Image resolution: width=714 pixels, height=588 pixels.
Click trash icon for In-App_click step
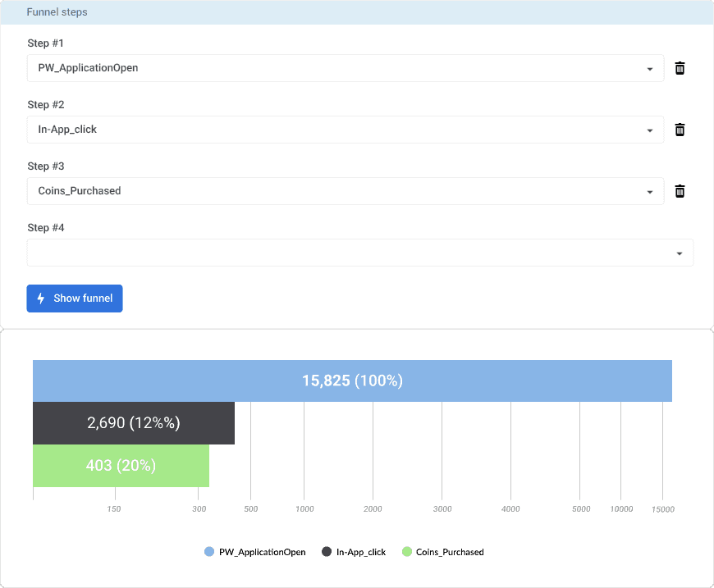pyautogui.click(x=680, y=130)
